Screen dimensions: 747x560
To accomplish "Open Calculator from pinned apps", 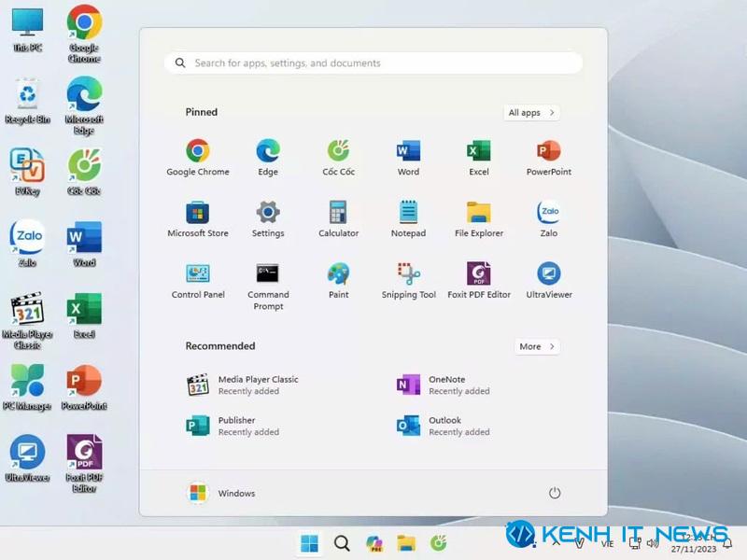I will 338,219.
